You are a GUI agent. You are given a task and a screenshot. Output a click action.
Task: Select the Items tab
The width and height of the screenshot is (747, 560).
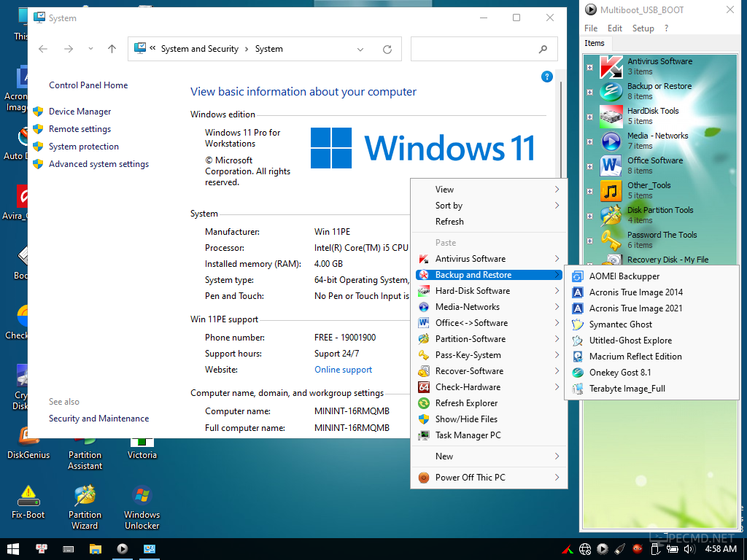coord(595,43)
